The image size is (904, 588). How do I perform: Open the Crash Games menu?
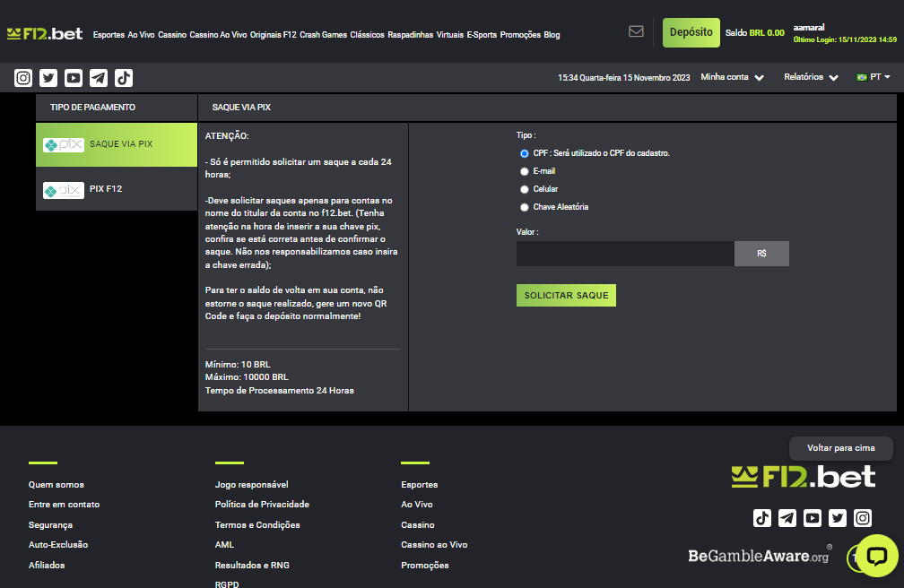[324, 35]
